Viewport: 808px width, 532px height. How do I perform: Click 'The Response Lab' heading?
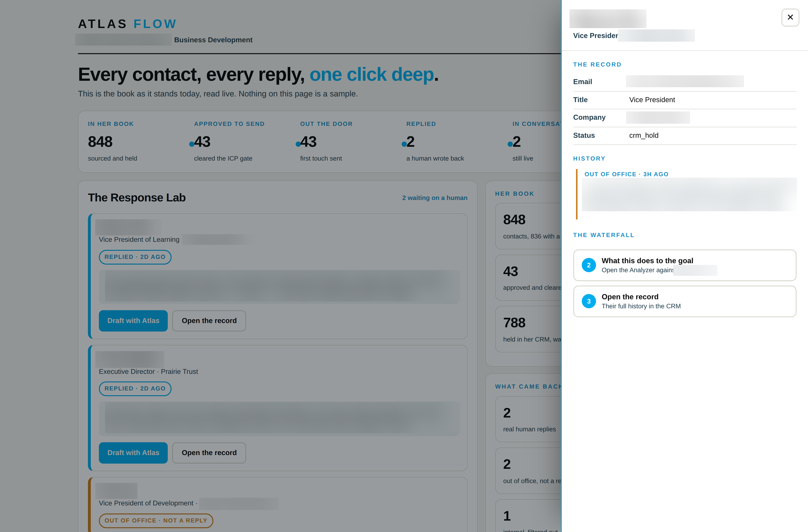(136, 197)
